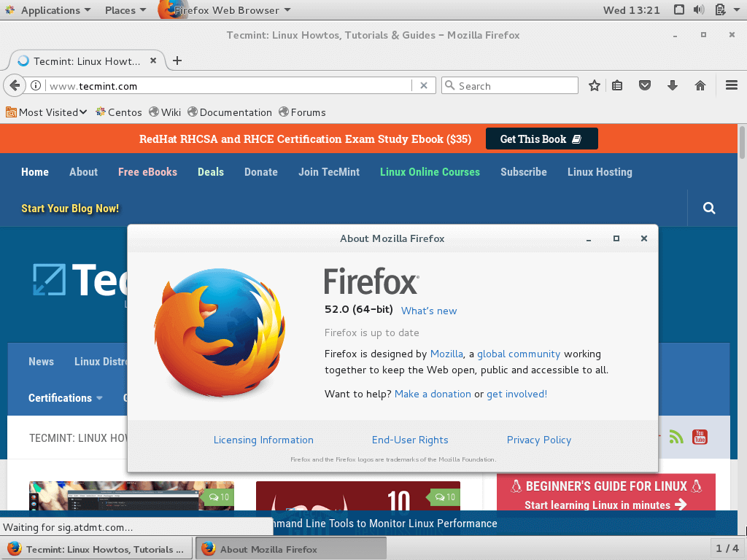Click Make a donation link
This screenshot has width=747, height=560.
click(433, 394)
